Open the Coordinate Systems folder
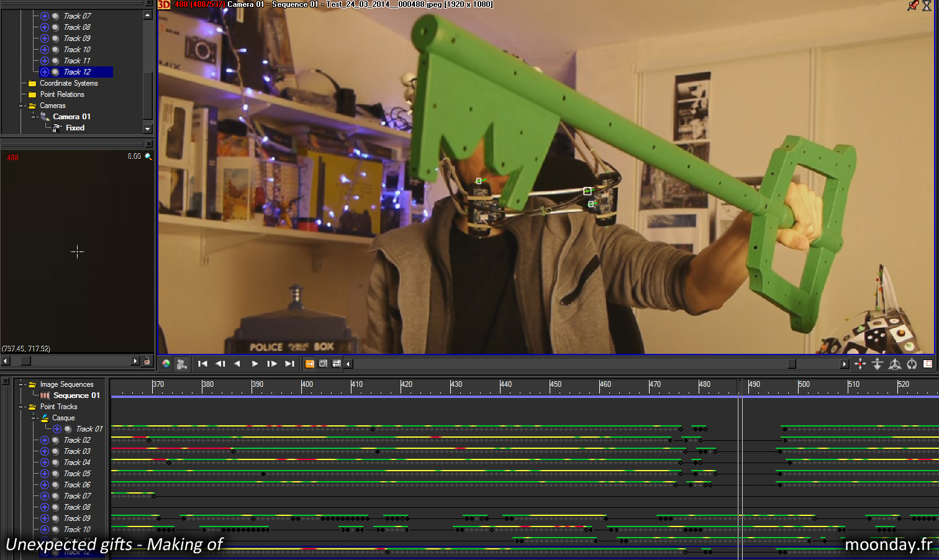 [x=68, y=83]
